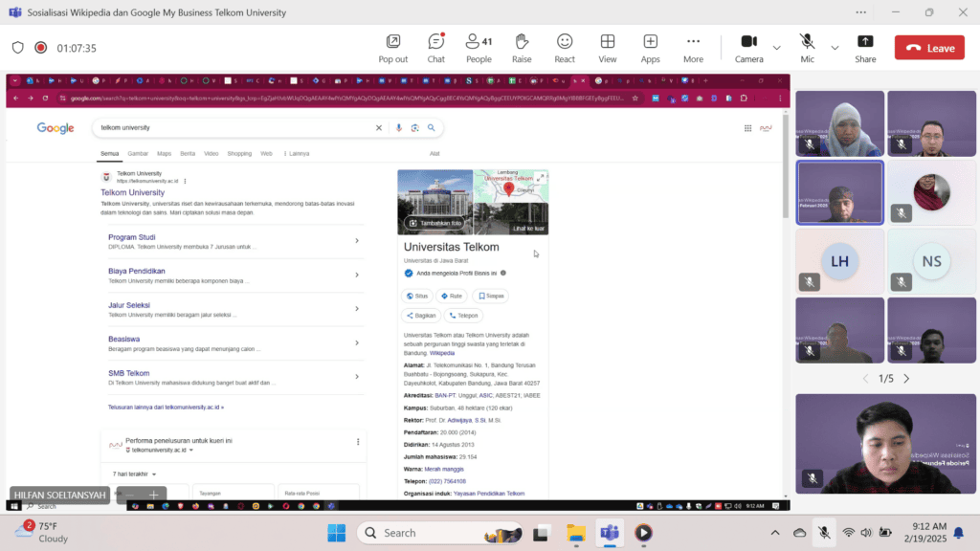This screenshot has height=551, width=980.
Task: Go to next page of participants
Action: [x=906, y=379]
